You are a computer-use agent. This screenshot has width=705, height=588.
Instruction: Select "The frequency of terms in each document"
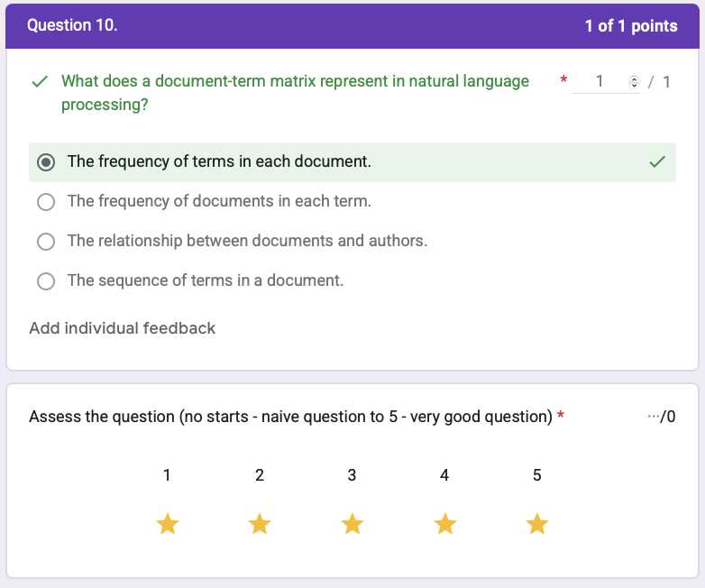[46, 162]
